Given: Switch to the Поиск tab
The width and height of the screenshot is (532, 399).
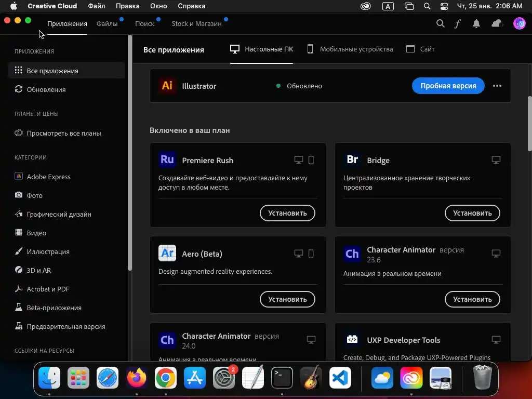Looking at the screenshot, I should 144,23.
